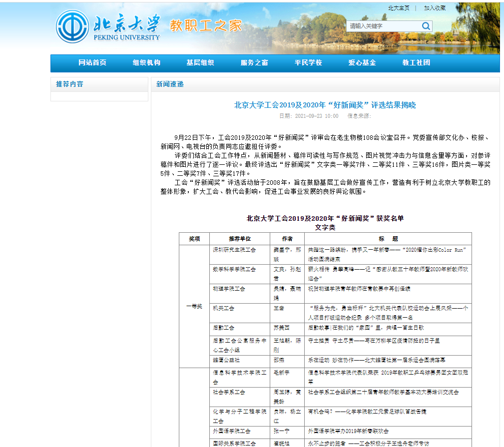Select the 教工社团 navigation item

[416, 63]
